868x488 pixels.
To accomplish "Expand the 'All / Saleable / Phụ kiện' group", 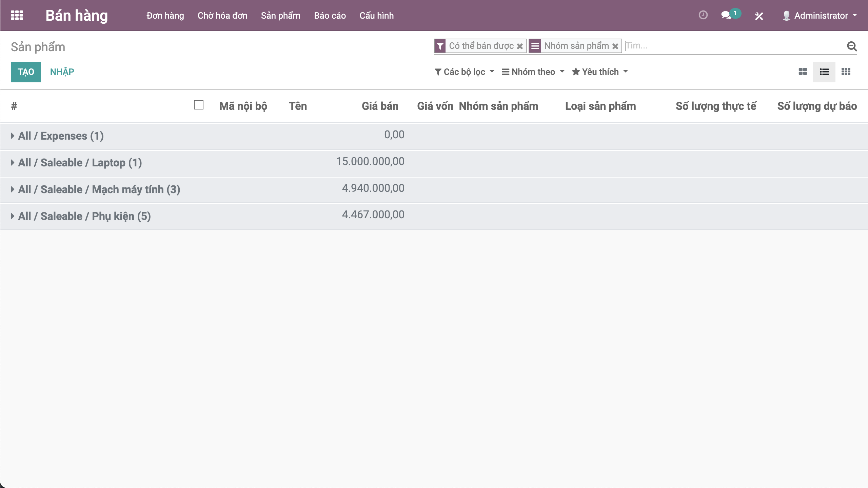I will [x=84, y=216].
